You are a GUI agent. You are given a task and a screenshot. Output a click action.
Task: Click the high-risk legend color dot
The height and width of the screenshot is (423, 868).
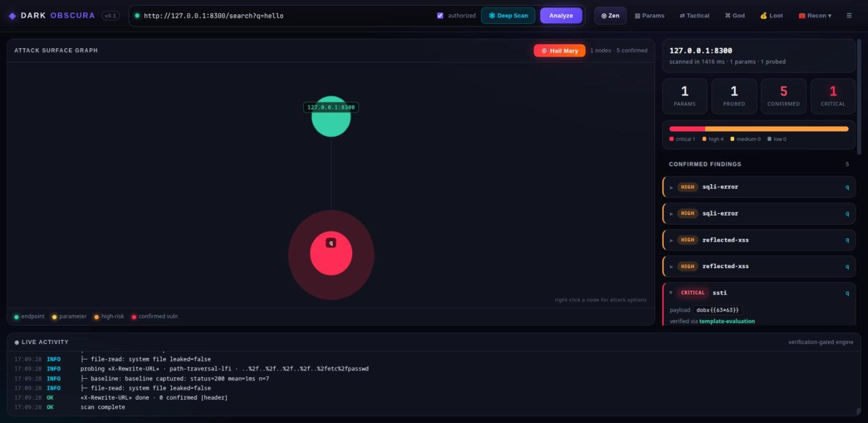coord(96,317)
